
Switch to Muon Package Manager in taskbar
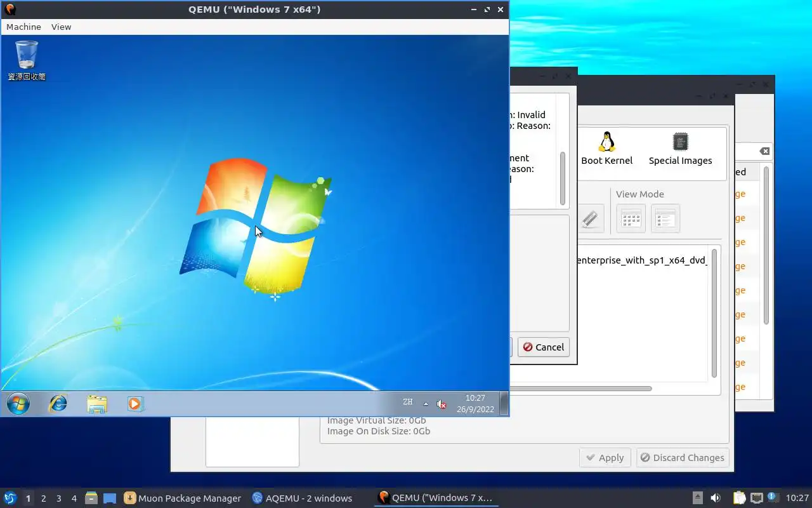183,498
